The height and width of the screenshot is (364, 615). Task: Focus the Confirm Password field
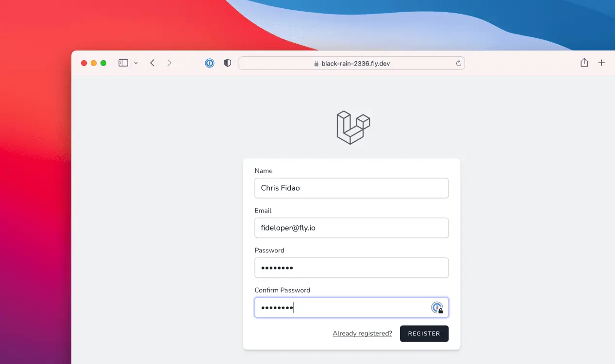coord(351,307)
